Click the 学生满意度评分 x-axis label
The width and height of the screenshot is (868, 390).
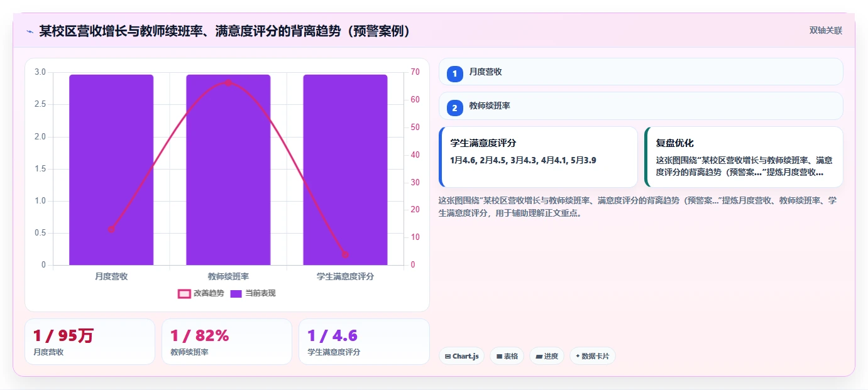click(345, 276)
